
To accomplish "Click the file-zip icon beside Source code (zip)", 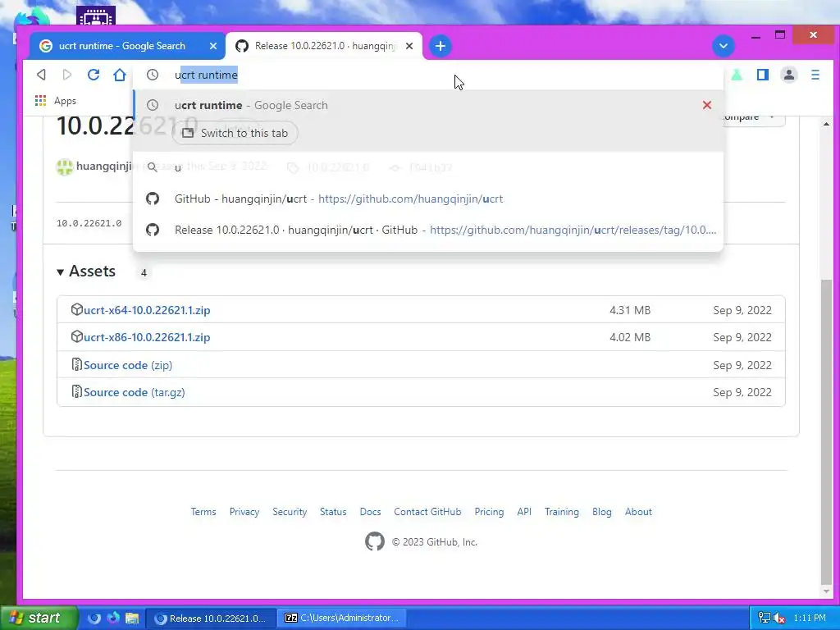I will coord(76,364).
